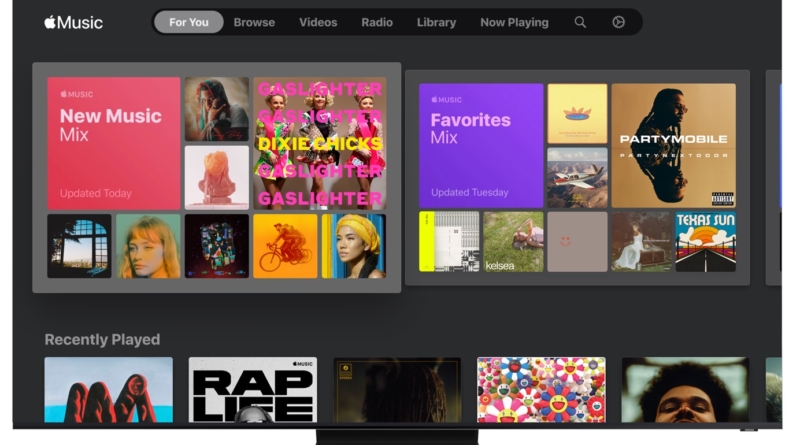Screen dimensions: 800x445
Task: Select the airplane album cover thumbnail
Action: tap(577, 178)
